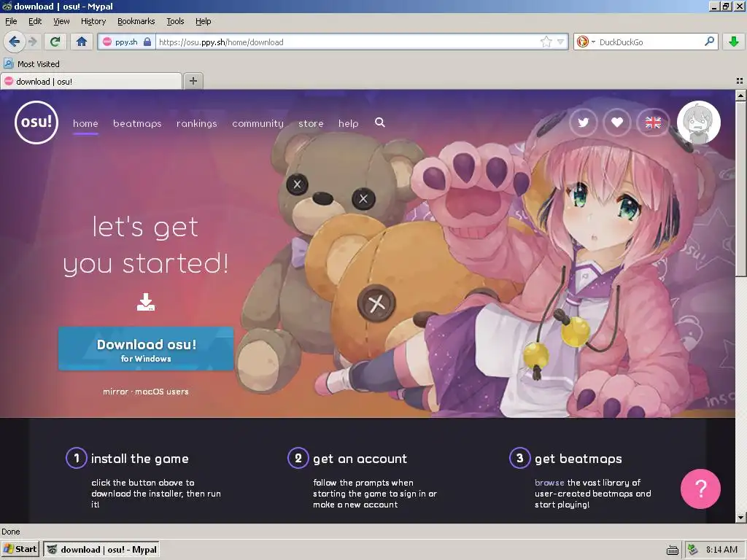Go to the home nav link
This screenshot has height=560, width=747.
coord(85,123)
